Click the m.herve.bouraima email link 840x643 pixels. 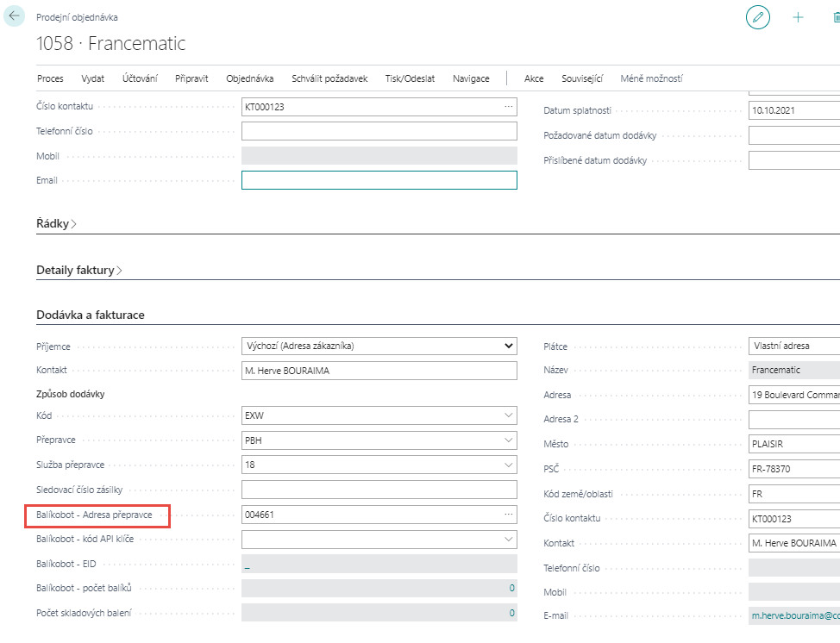(x=793, y=616)
